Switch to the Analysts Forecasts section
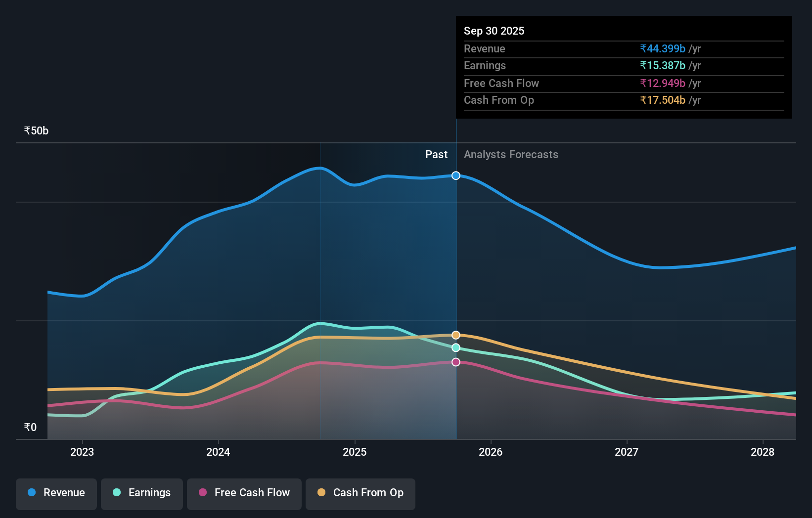812x518 pixels. [511, 154]
